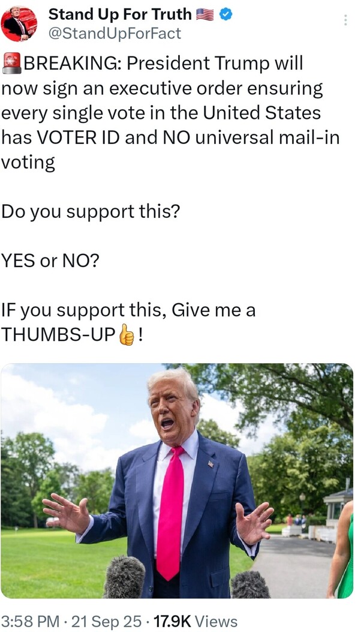Open the attached outdoor press photo
Screen dimensions: 364x632
coord(177,481)
